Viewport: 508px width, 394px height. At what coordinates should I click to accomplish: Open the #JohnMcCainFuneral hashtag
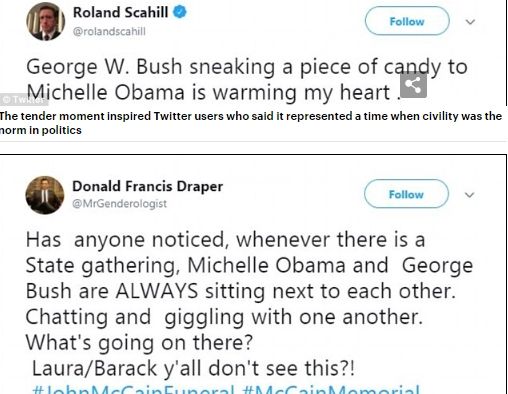pyautogui.click(x=133, y=389)
